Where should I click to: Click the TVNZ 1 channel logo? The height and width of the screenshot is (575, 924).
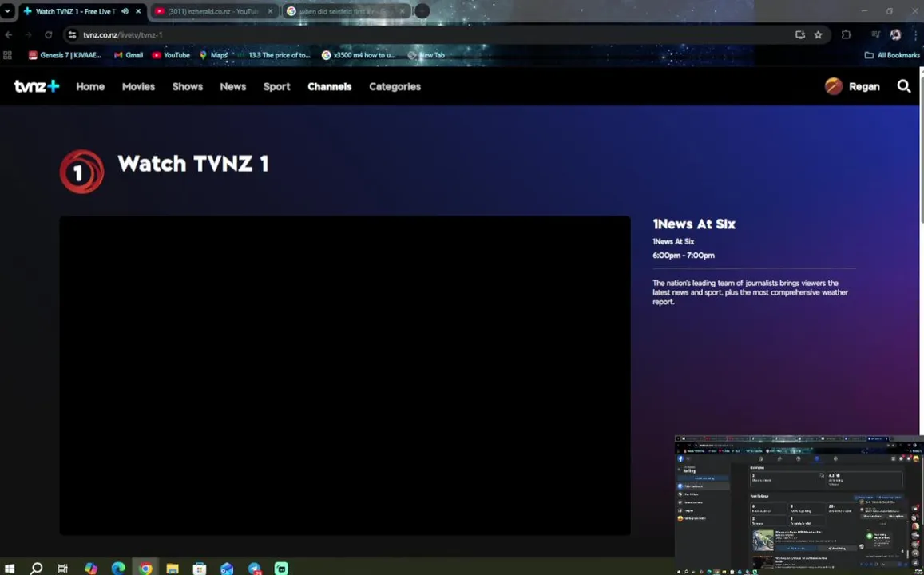[x=82, y=172]
